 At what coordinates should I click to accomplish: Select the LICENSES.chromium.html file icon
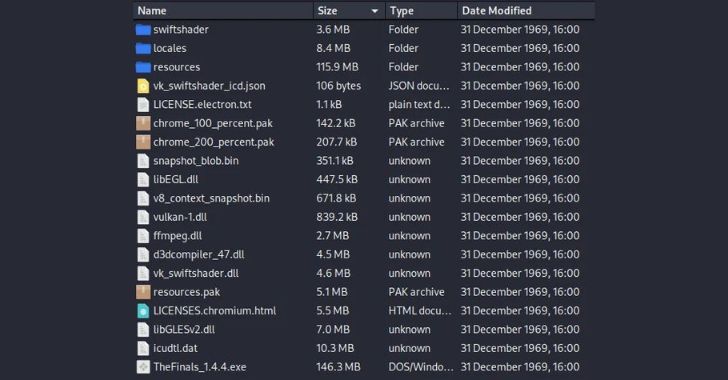coord(143,311)
